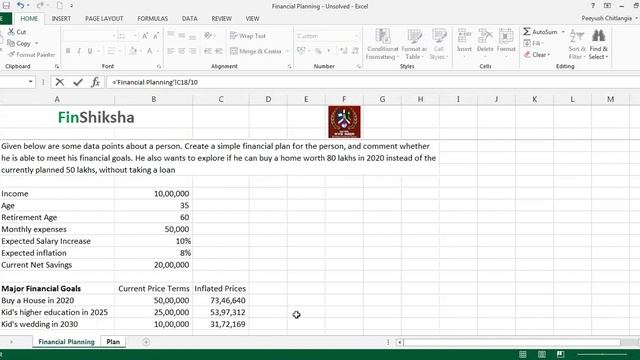Open the font size dropdown
Viewport: 640px width, 360px height.
[135, 36]
